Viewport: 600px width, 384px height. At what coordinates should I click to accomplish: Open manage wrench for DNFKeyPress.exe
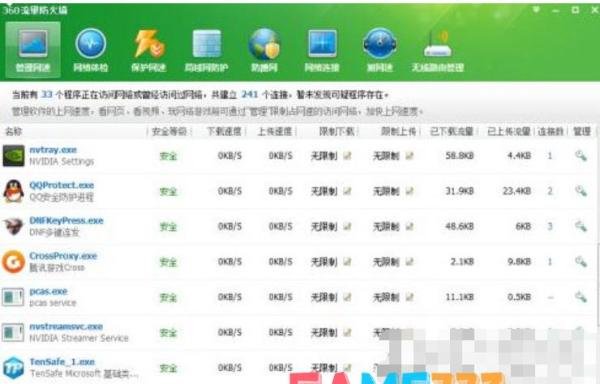point(581,226)
